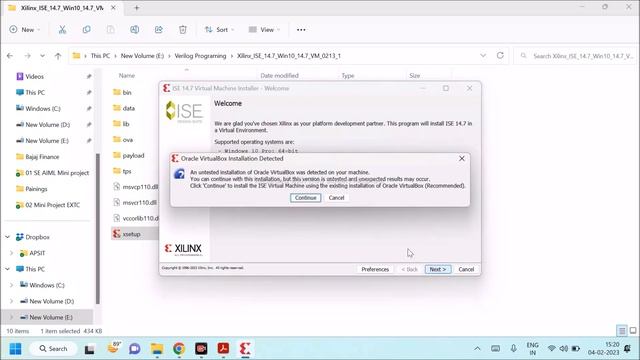640x360 pixels.
Task: Expand Windows (C:) under This PC tree
Action: point(11,285)
